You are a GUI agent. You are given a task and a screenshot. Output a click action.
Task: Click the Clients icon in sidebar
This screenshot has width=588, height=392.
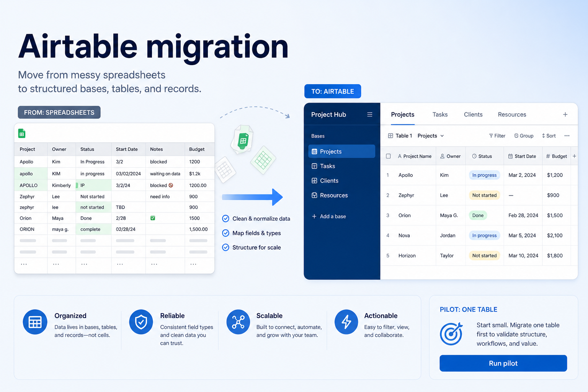click(x=314, y=181)
